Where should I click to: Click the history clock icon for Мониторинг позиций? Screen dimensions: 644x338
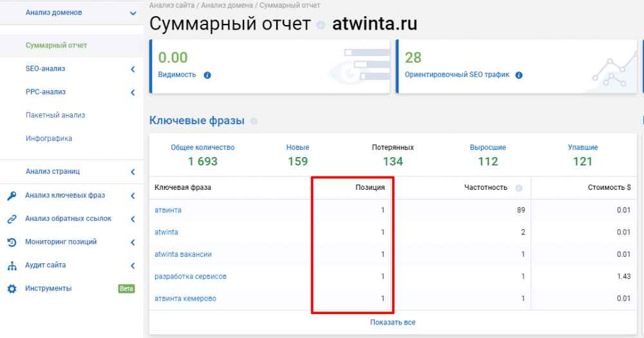(x=12, y=242)
